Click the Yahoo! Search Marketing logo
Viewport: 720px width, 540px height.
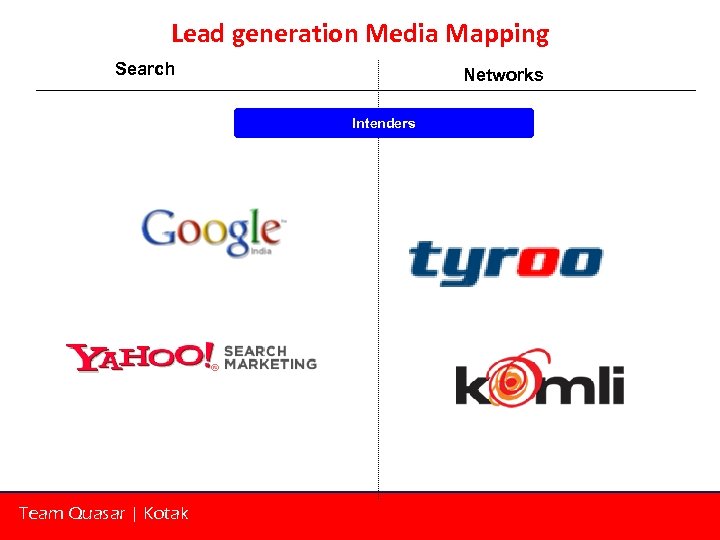coord(191,357)
